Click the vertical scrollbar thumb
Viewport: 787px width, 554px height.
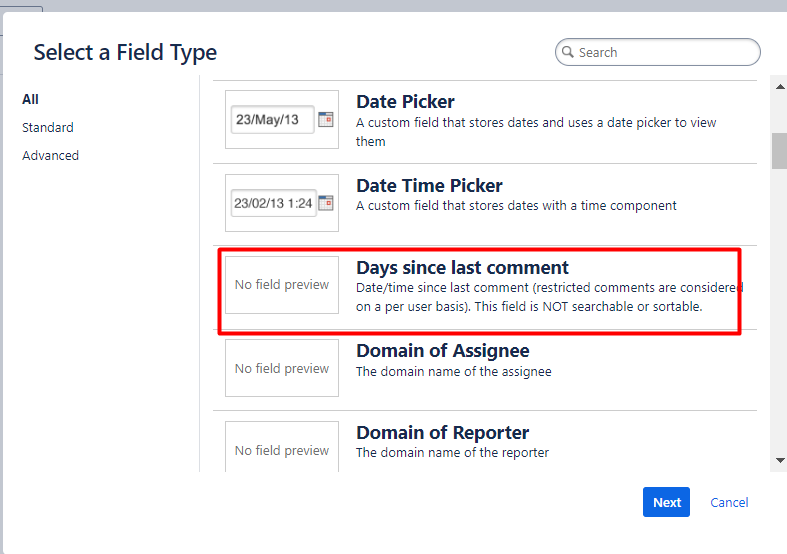click(x=780, y=151)
